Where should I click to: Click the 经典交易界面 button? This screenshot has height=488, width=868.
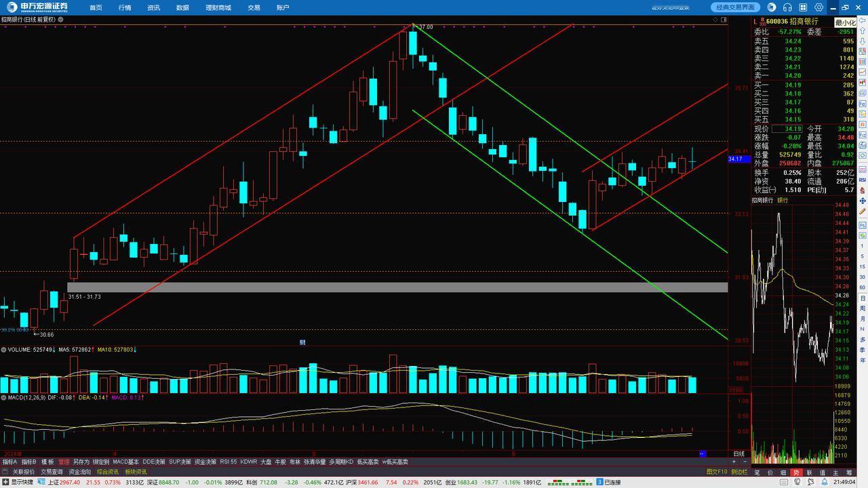tap(736, 7)
